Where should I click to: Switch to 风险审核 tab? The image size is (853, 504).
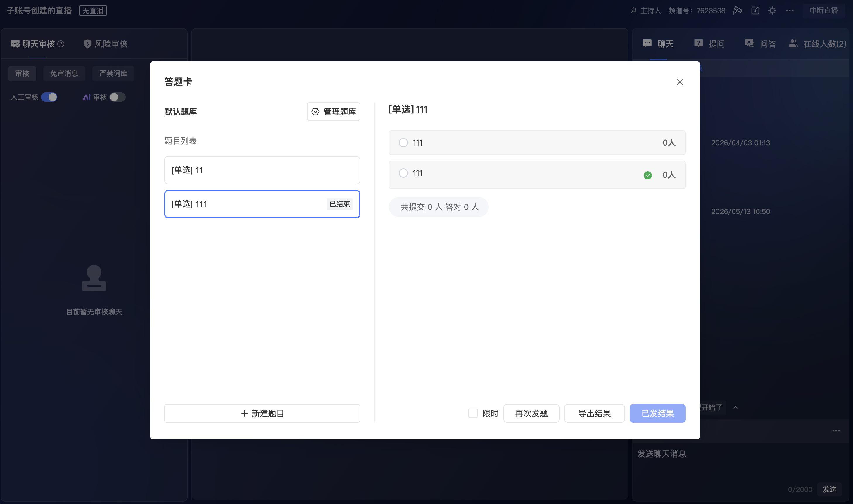point(105,44)
